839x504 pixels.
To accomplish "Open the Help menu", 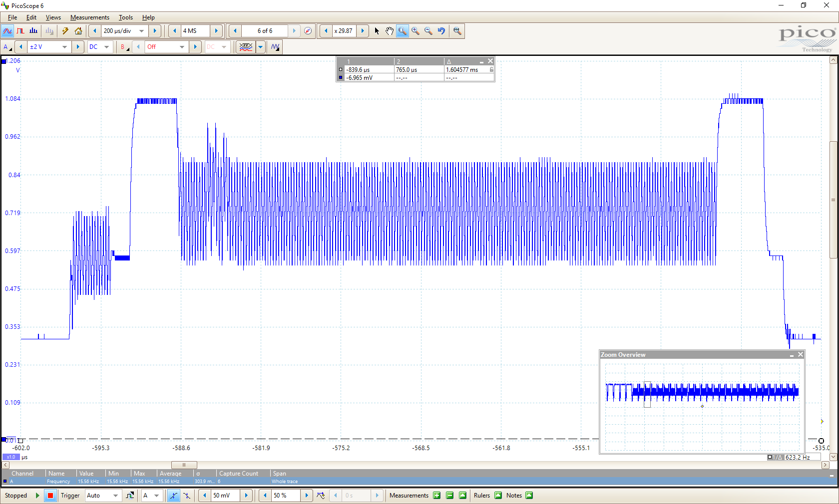I will point(148,17).
